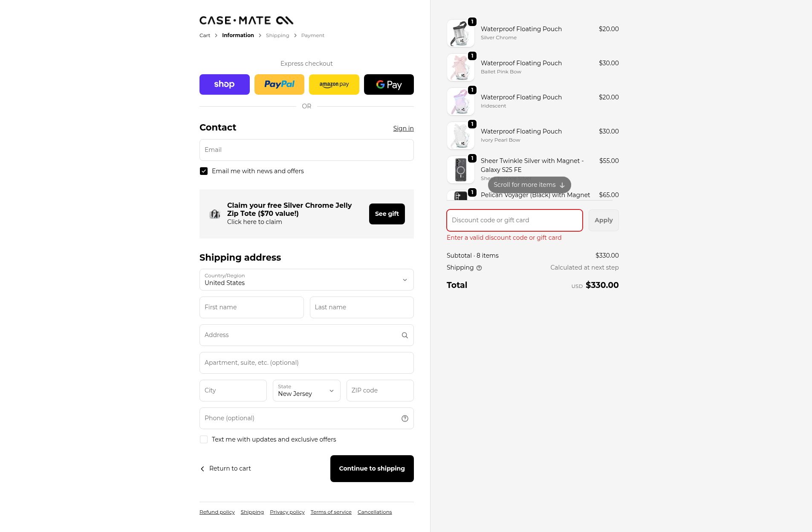Focus the Discount code input field
This screenshot has height=532, width=812.
point(514,220)
